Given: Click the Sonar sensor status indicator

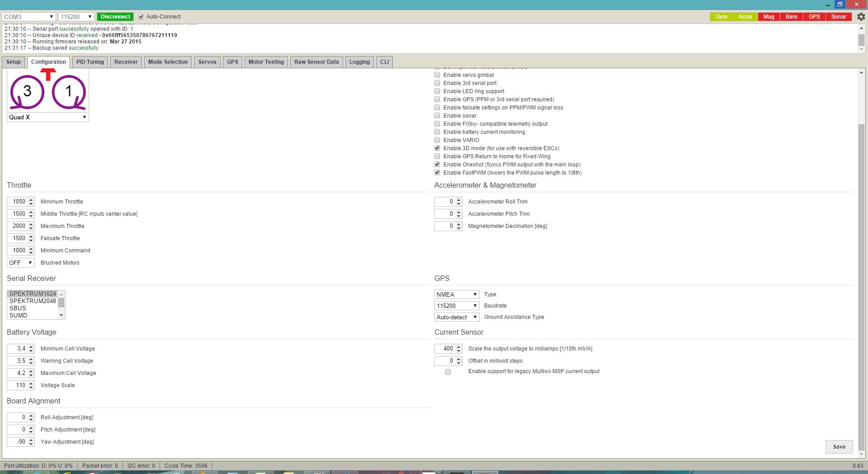Looking at the screenshot, I should (x=838, y=17).
